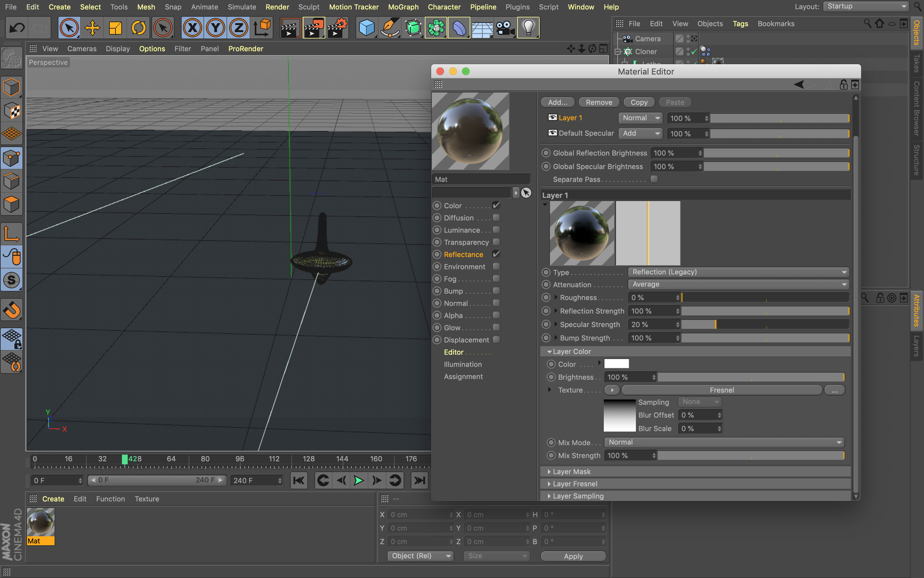Viewport: 924px width, 578px height.
Task: Click the MoGraph Cloner array icon
Action: [436, 28]
